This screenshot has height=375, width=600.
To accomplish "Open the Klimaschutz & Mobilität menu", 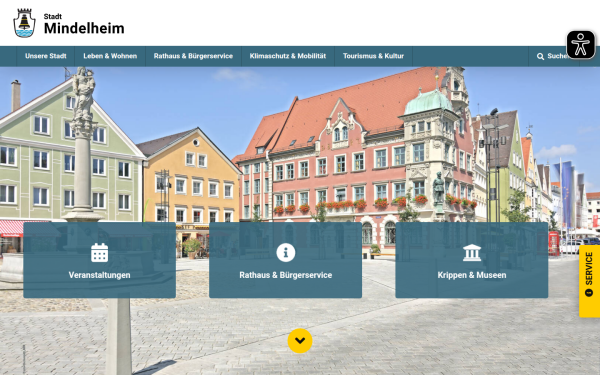I will [x=288, y=56].
